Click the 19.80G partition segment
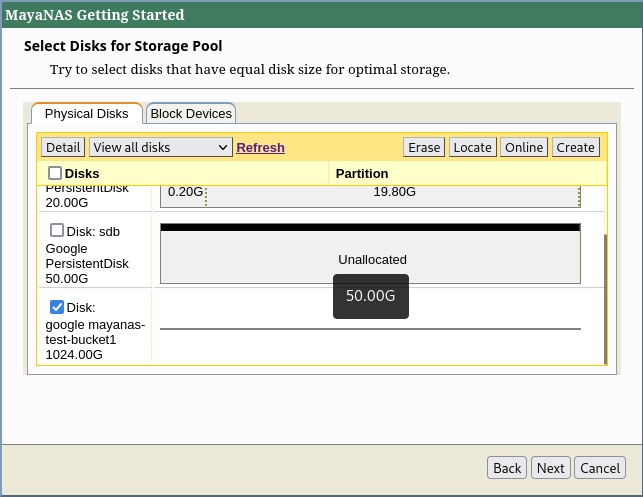Screen dimensions: 643x497 (x=394, y=192)
